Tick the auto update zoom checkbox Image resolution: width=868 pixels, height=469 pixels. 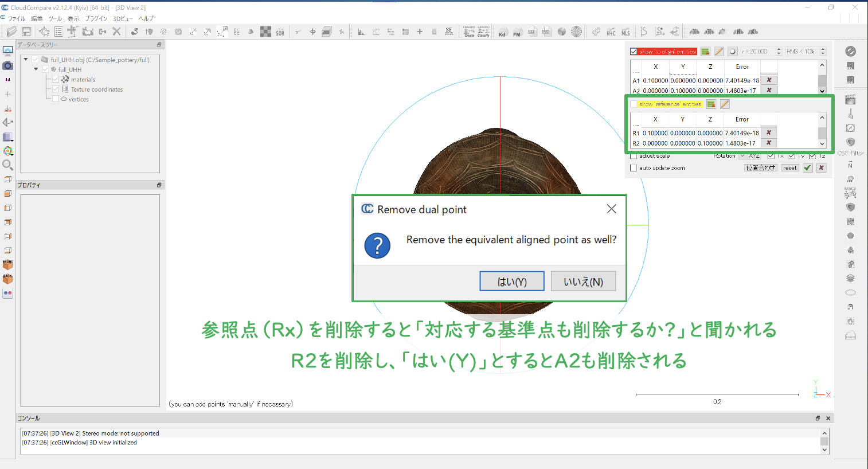(x=634, y=168)
